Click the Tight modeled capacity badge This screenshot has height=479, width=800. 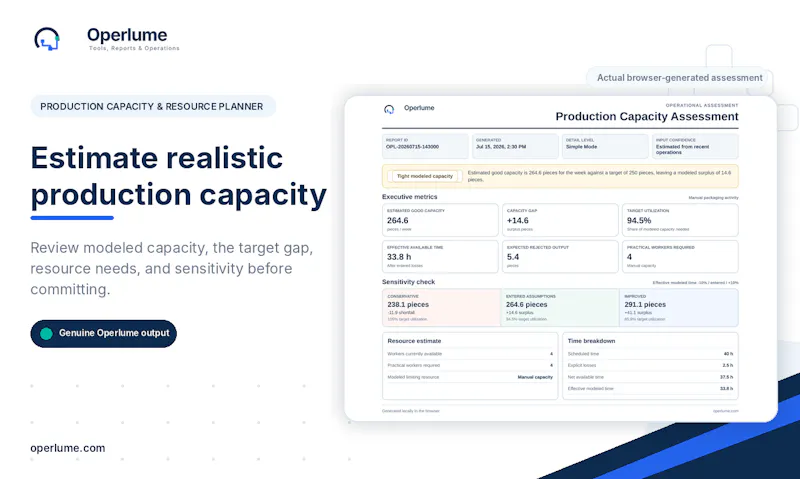424,176
